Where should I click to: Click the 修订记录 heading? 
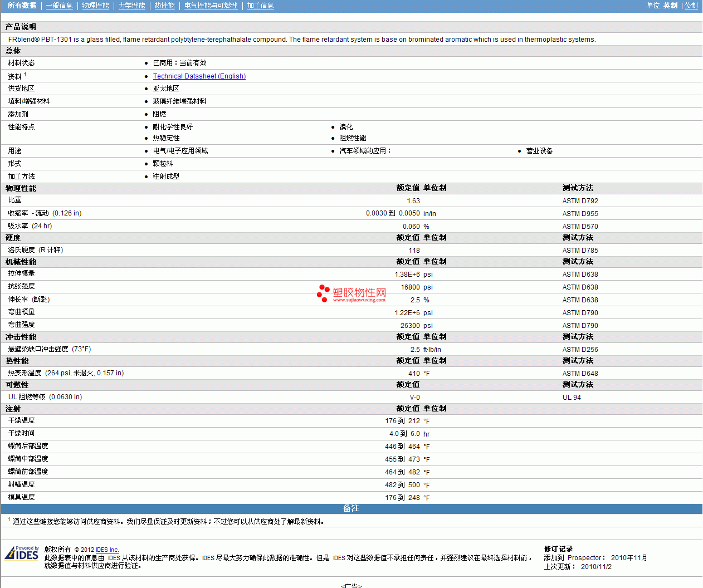(x=558, y=549)
